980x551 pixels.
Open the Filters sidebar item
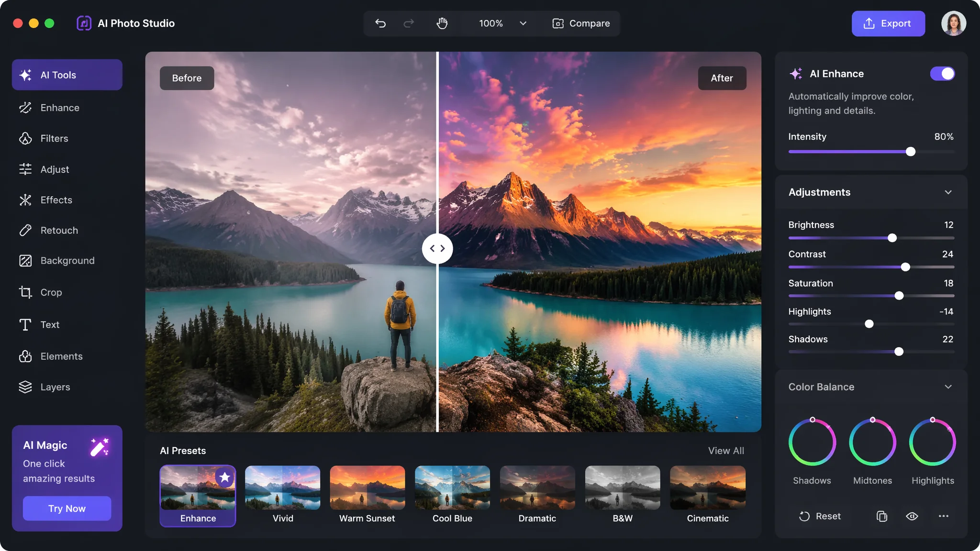67,138
